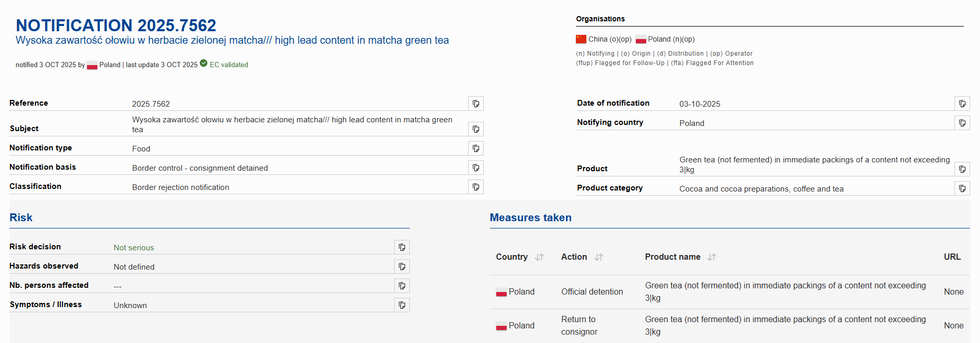Copy the Notifying country value
The width and height of the screenshot is (980, 343).
point(962,123)
